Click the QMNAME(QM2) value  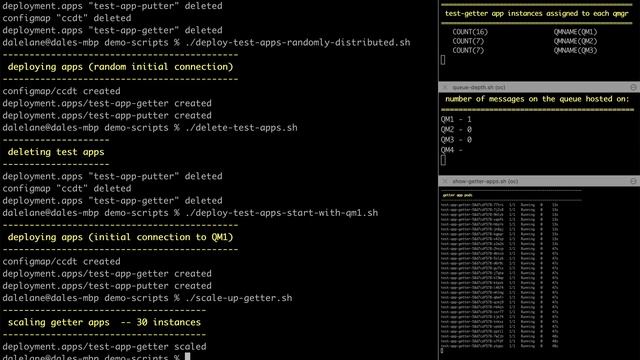(575, 41)
